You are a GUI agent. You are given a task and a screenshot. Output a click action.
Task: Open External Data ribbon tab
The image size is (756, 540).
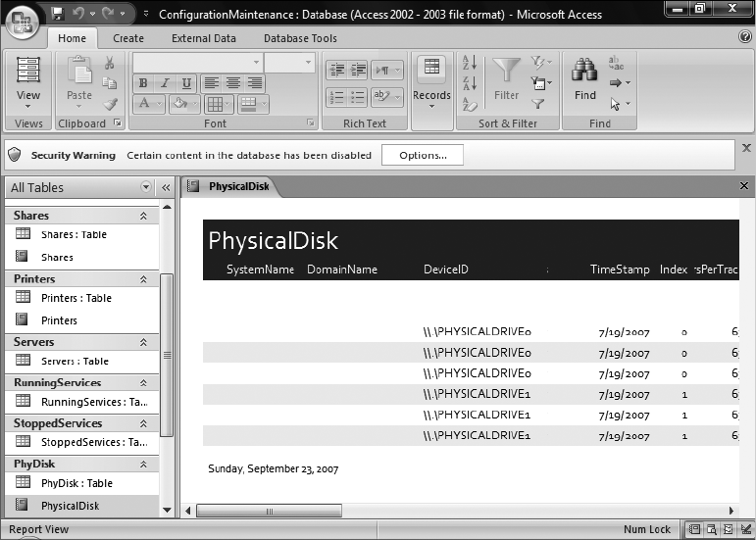pos(204,38)
